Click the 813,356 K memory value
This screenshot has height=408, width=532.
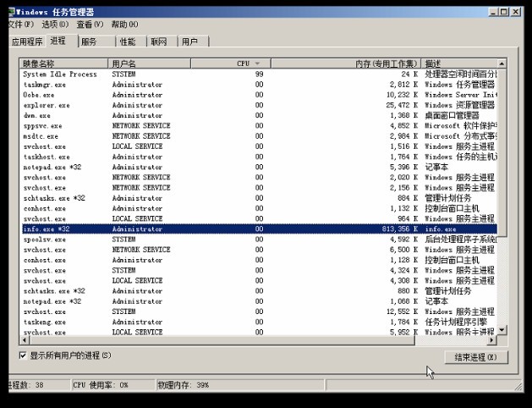(x=400, y=229)
